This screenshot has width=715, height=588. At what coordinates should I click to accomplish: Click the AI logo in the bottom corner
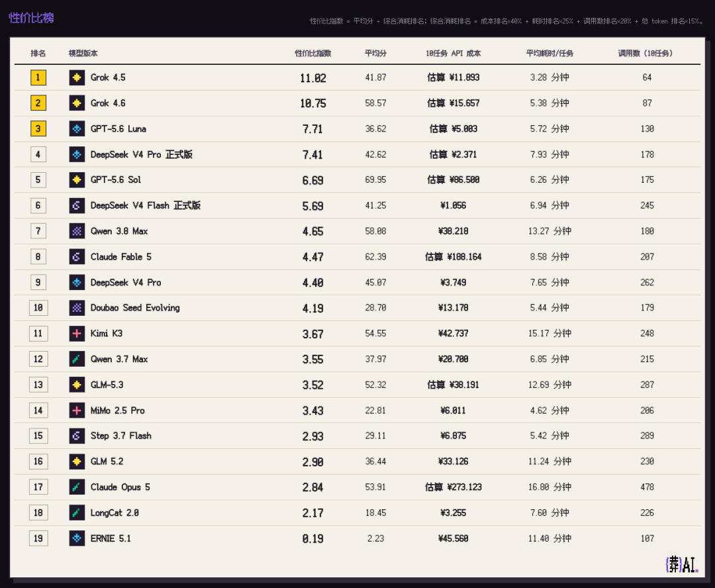pyautogui.click(x=682, y=565)
